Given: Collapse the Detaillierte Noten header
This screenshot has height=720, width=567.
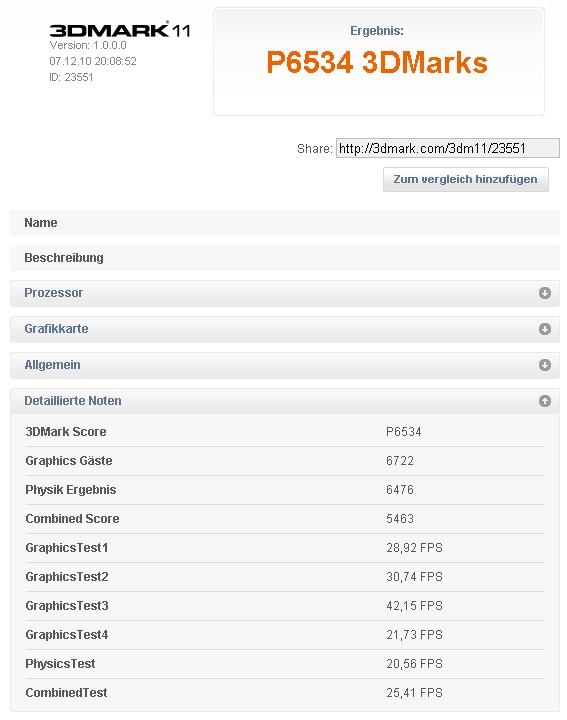Looking at the screenshot, I should click(x=285, y=401).
